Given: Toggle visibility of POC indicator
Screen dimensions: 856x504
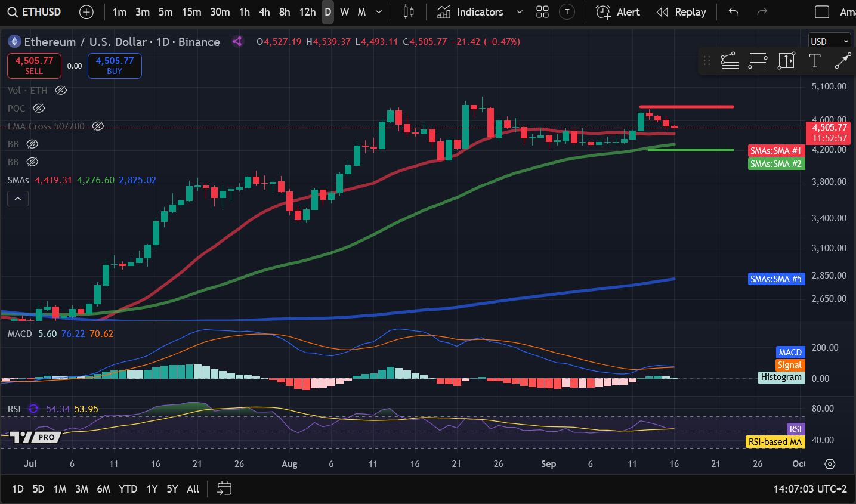Looking at the screenshot, I should pos(39,109).
